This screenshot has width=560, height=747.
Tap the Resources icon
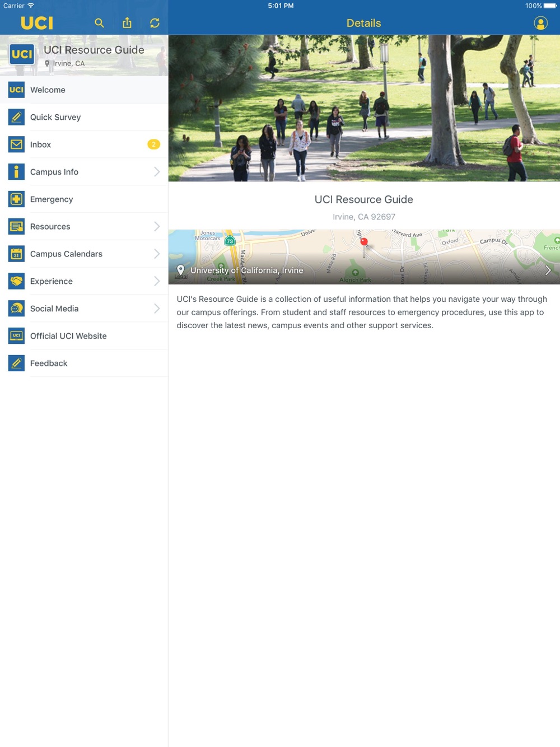pyautogui.click(x=17, y=227)
